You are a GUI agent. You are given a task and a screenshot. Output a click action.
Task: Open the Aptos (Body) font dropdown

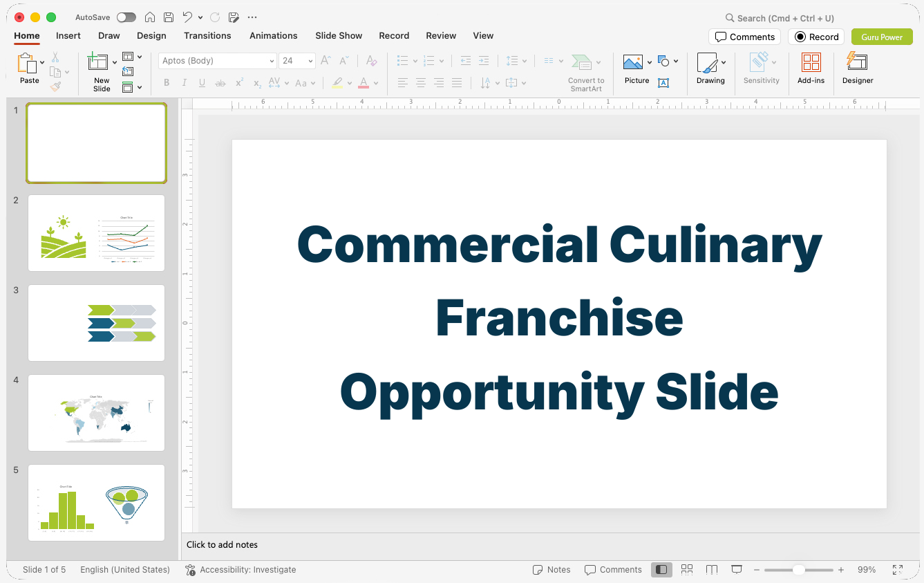tap(272, 61)
